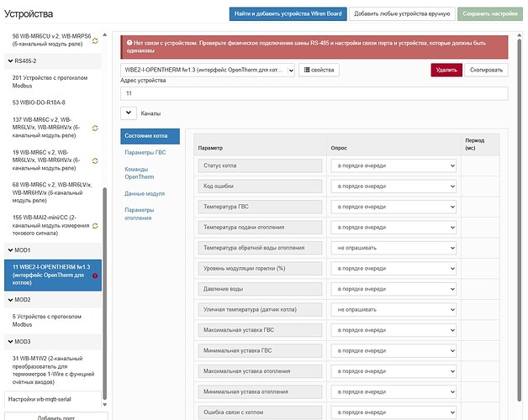
Task: Open polling dropdown for Ошибка связи с котлом
Action: [393, 412]
